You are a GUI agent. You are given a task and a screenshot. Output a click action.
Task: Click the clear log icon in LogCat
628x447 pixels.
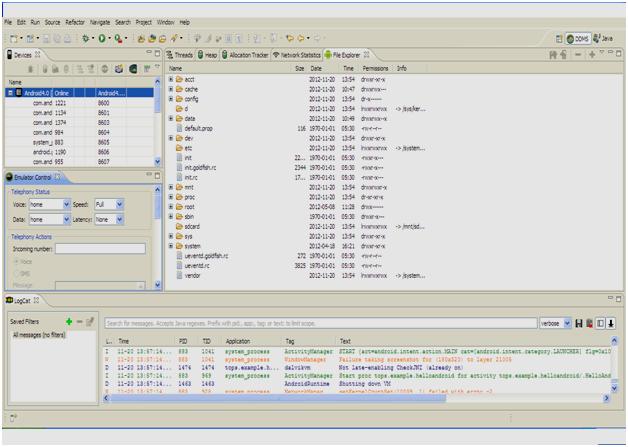[x=589, y=323]
